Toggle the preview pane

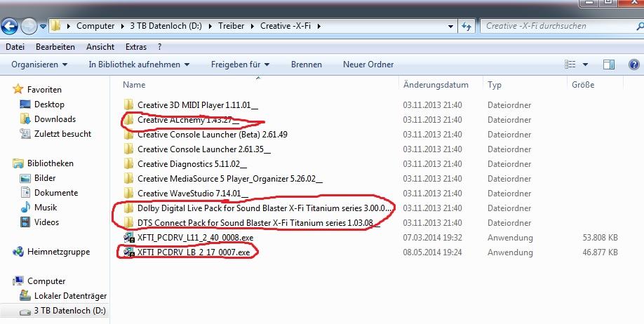[609, 65]
